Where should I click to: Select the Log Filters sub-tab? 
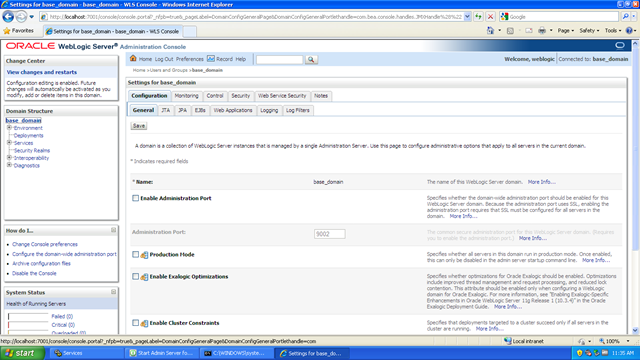298,111
